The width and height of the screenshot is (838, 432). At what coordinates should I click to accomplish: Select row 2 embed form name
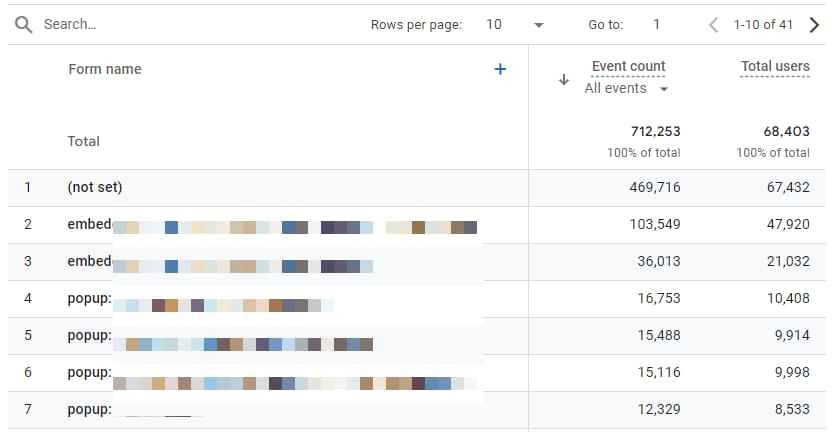pos(90,225)
